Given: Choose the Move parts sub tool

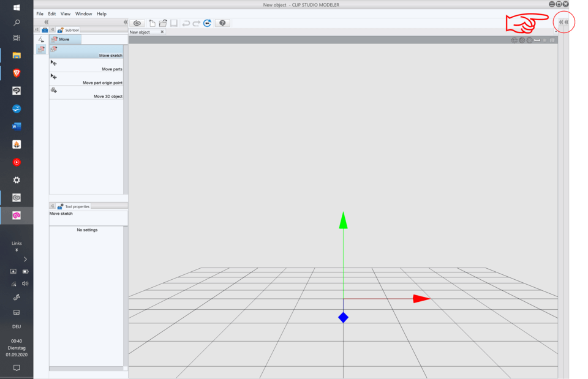Looking at the screenshot, I should click(86, 66).
